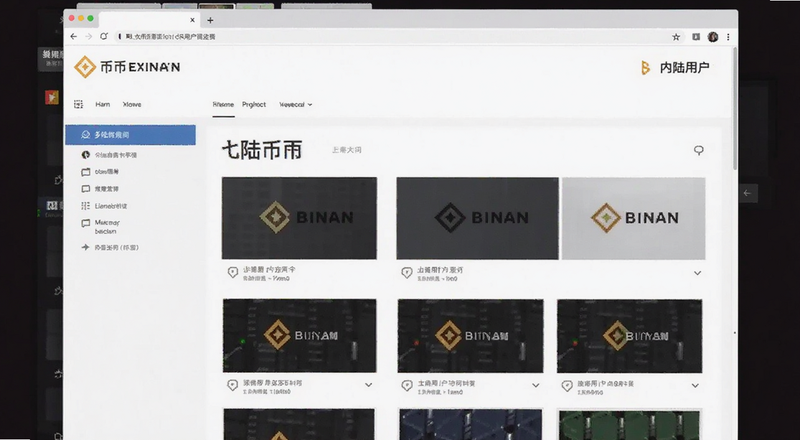Open the profile avatar in the browser toolbar
The height and width of the screenshot is (440, 800).
click(x=713, y=37)
